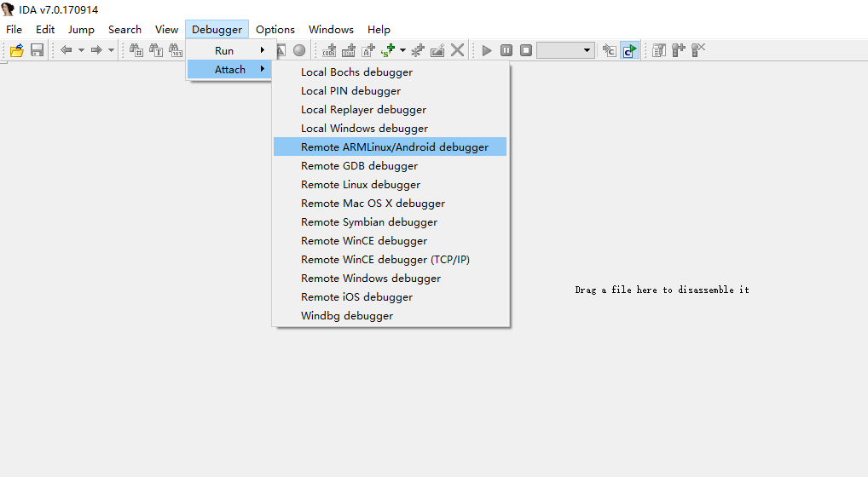Click the Convert to data icon
Image resolution: width=868 pixels, height=477 pixels.
point(349,50)
